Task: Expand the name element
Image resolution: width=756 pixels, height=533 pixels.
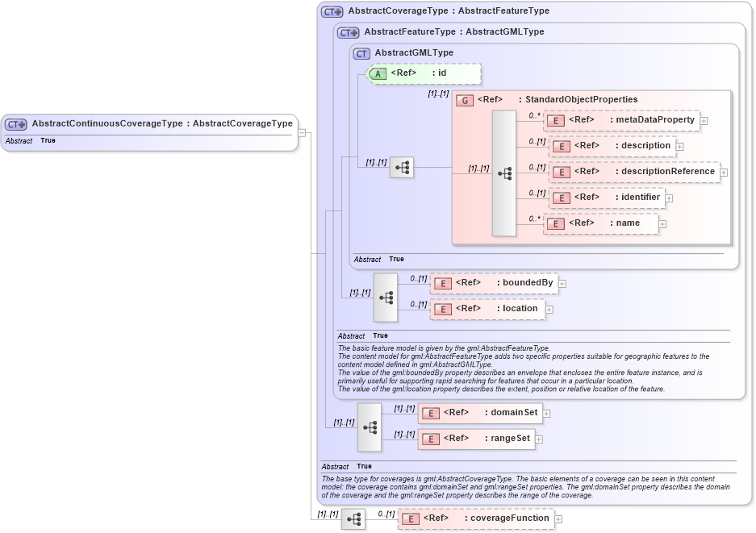Action: tap(662, 224)
